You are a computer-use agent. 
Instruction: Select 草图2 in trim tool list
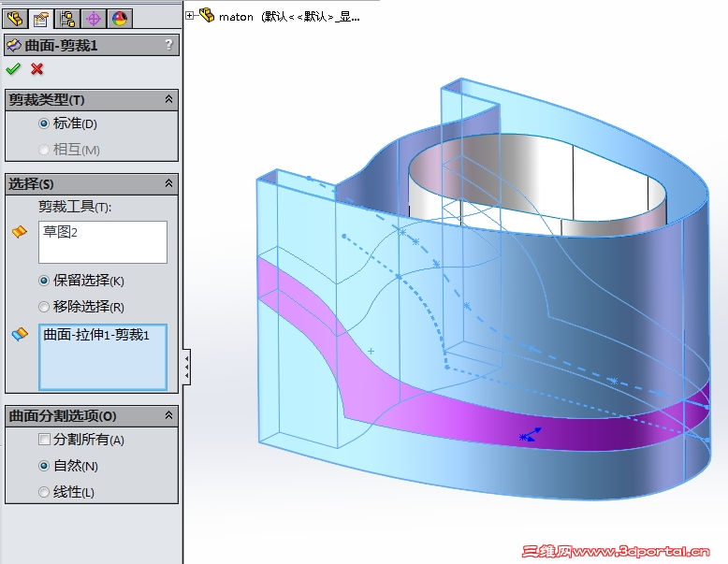tap(61, 231)
